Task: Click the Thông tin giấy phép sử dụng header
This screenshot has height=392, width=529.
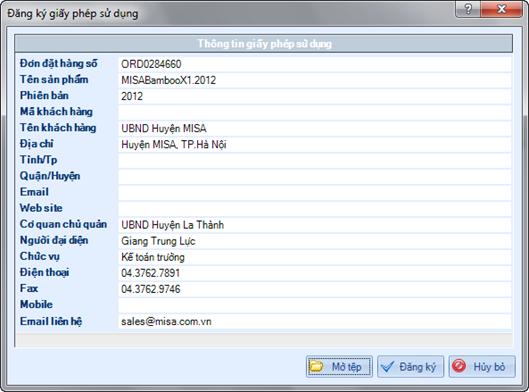Action: (264, 44)
